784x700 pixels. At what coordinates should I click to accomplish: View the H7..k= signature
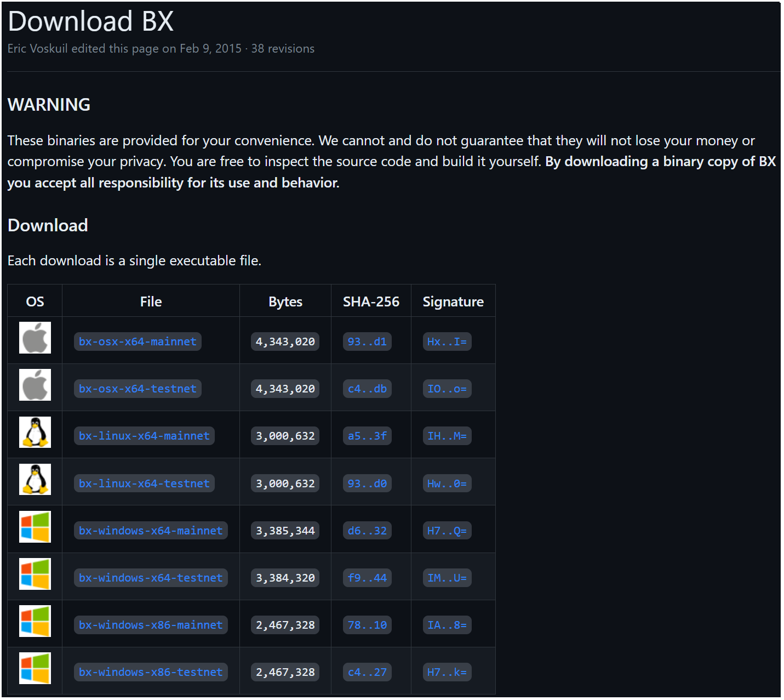coord(447,672)
